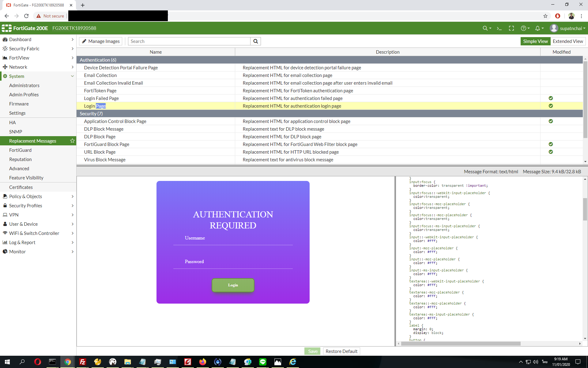Click the green Login button in preview
Image resolution: width=588 pixels, height=368 pixels.
click(x=233, y=285)
